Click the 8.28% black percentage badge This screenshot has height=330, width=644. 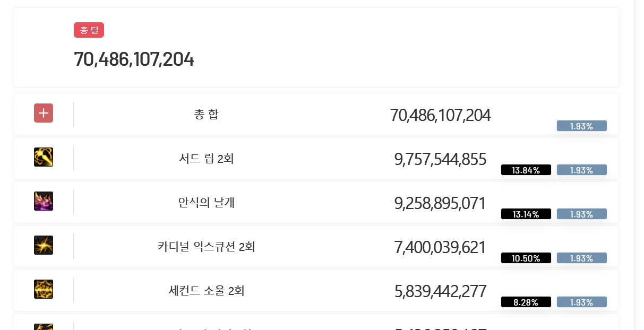click(x=526, y=302)
